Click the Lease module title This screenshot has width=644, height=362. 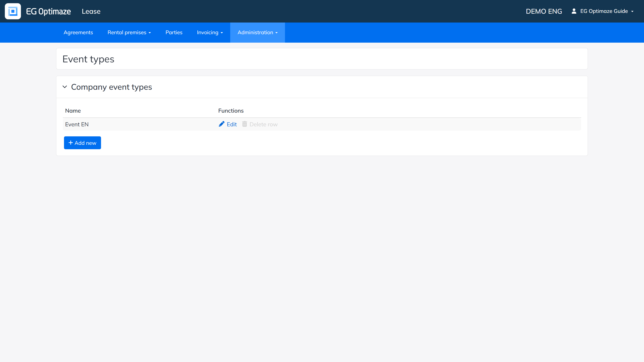[x=91, y=11]
